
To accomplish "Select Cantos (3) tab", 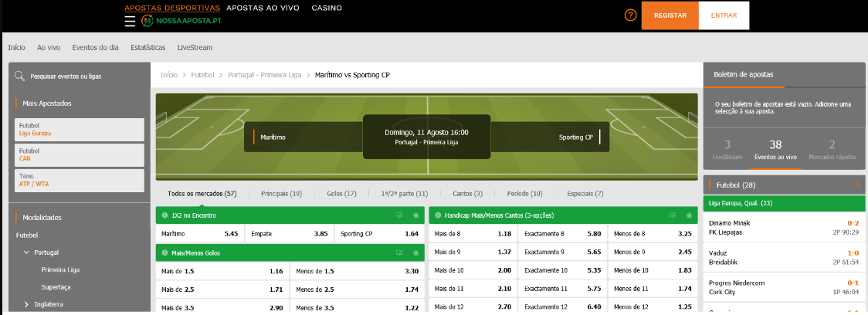I will point(467,194).
